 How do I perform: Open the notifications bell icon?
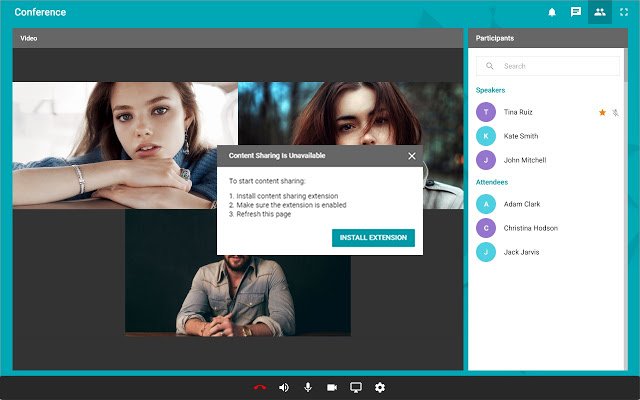(x=552, y=12)
